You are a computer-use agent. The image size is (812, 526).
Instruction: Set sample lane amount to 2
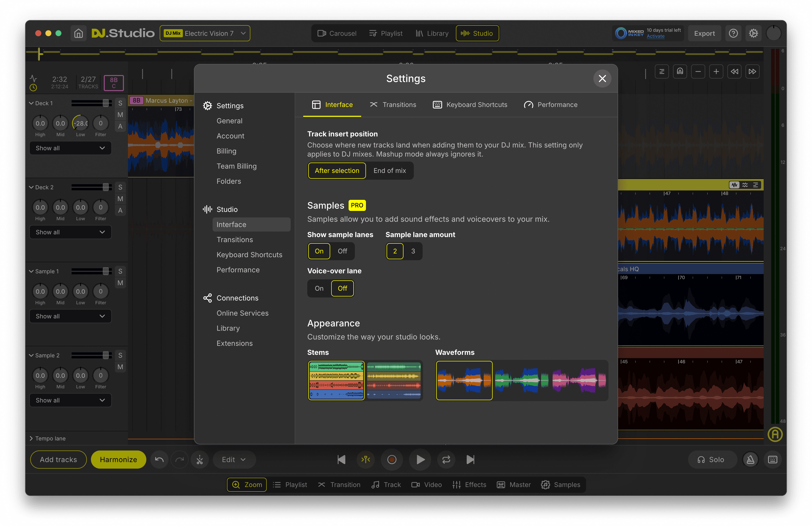[395, 251]
